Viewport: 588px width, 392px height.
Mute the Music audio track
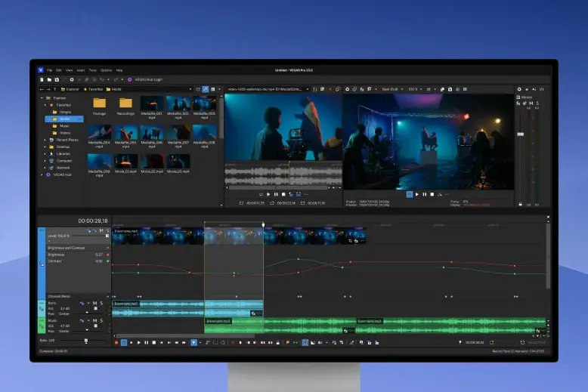click(95, 320)
